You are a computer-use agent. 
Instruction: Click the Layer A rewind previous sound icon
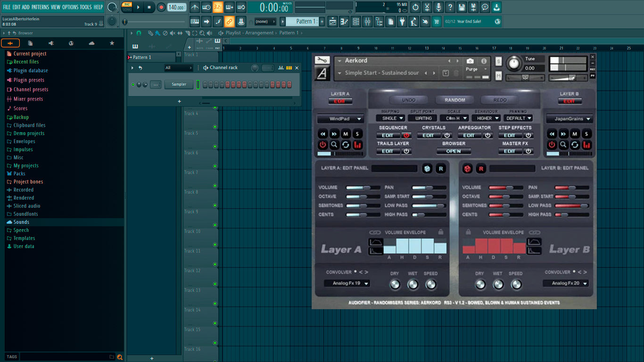click(x=322, y=134)
